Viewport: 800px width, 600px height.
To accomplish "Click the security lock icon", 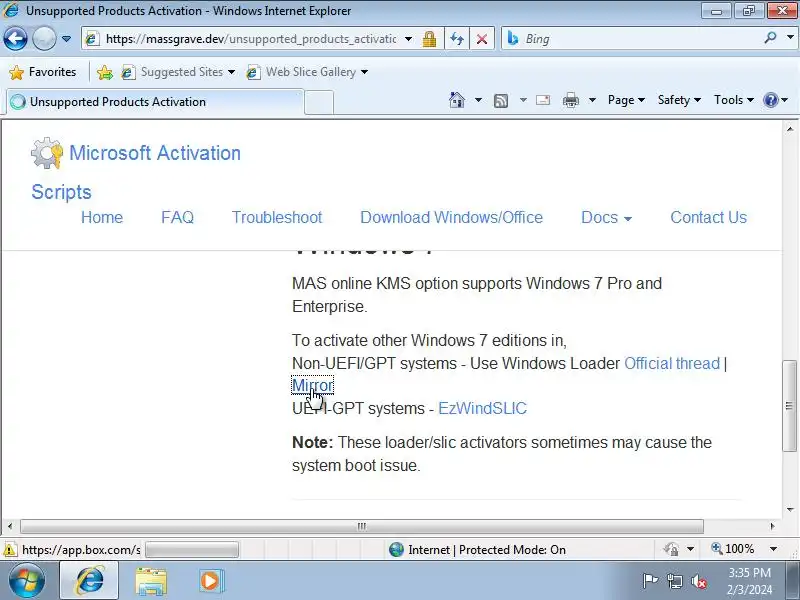I will [x=429, y=39].
